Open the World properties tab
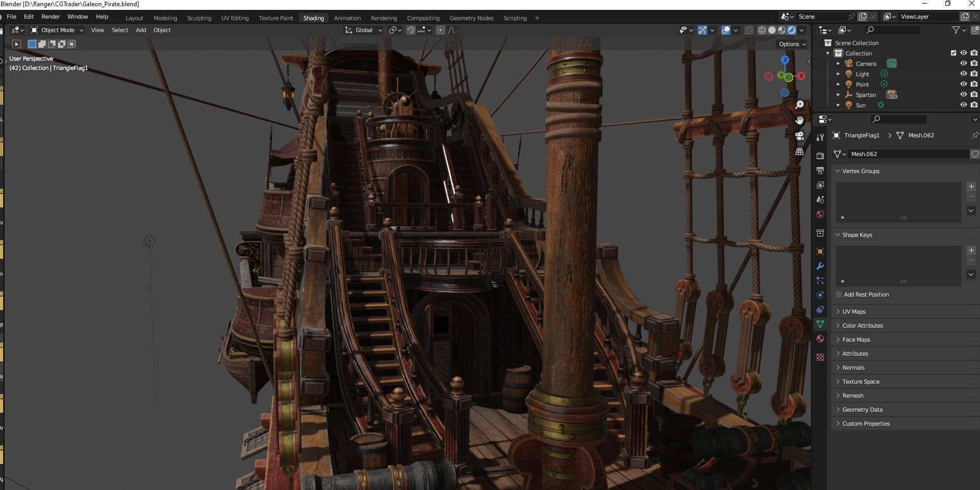Image resolution: width=980 pixels, height=490 pixels. point(820,214)
